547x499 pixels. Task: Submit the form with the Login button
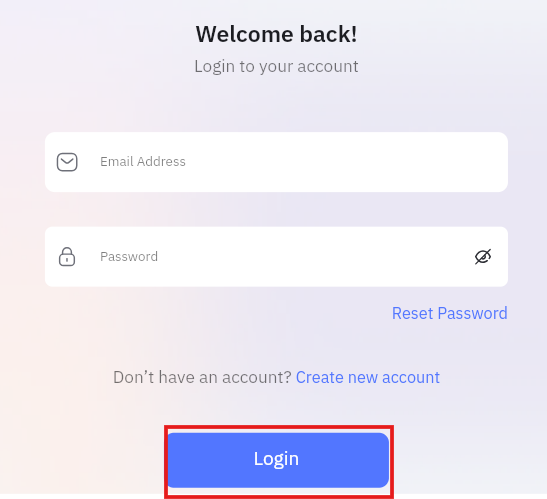(278, 460)
